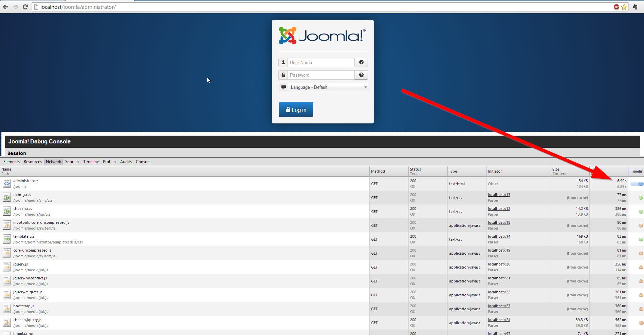
Task: Sort requests by the Size column header
Action: (570, 171)
